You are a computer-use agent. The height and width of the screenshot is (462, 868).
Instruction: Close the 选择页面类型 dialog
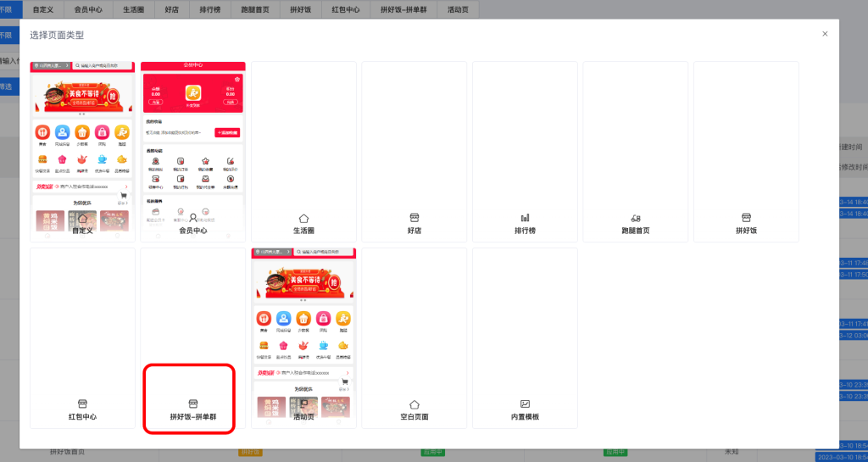tap(825, 34)
